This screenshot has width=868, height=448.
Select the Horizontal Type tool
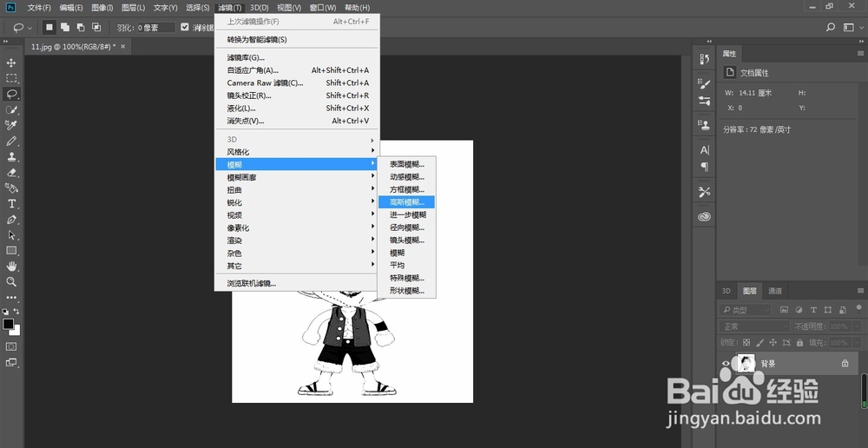(x=11, y=204)
